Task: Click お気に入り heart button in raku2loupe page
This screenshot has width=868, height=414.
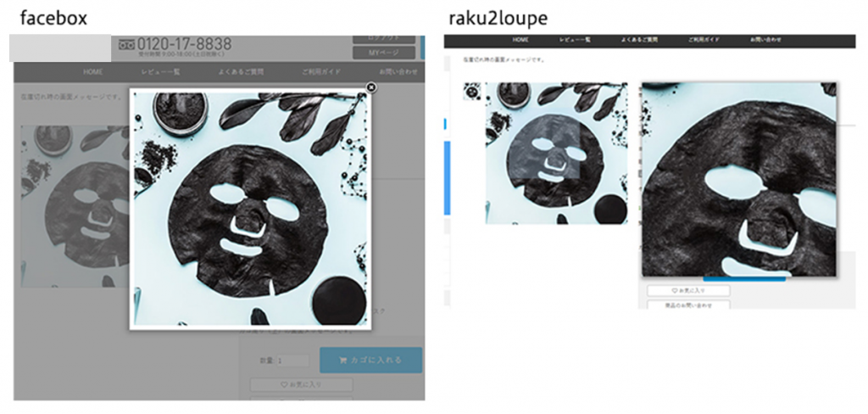Action: pos(688,290)
